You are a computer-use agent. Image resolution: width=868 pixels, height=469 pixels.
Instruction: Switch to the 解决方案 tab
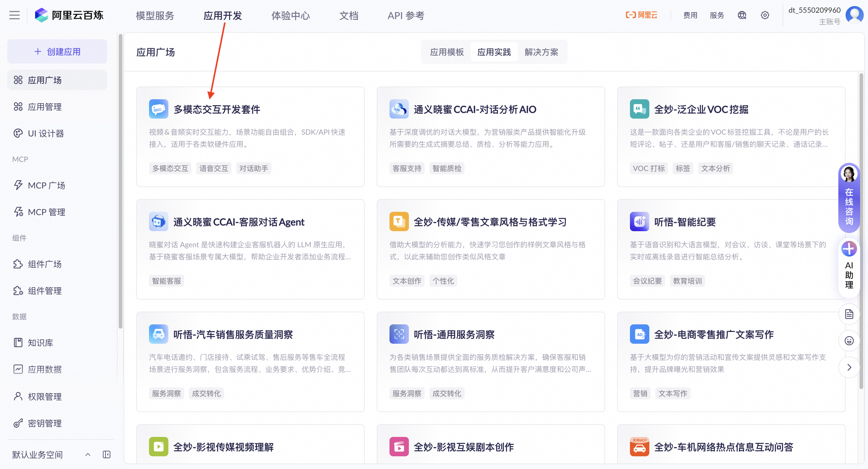[541, 52]
